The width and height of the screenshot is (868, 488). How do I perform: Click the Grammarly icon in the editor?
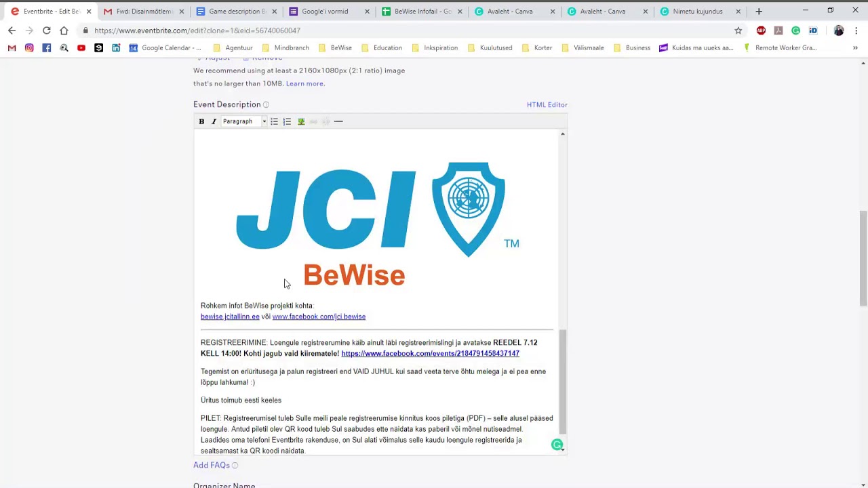click(x=557, y=445)
